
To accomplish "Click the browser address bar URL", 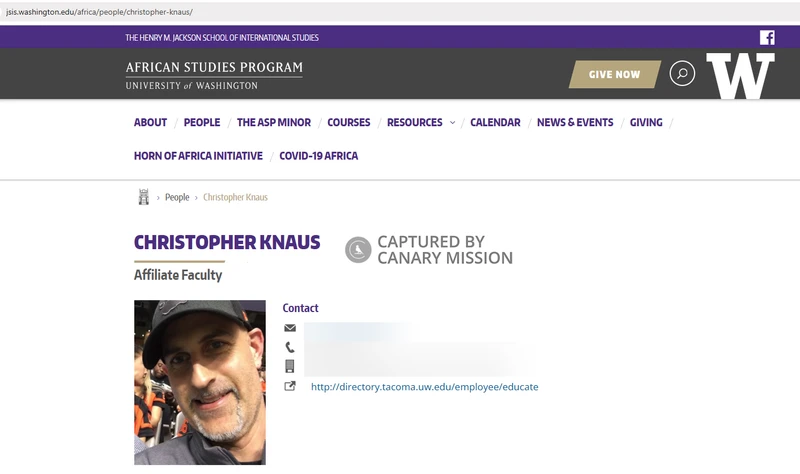I will [99, 12].
